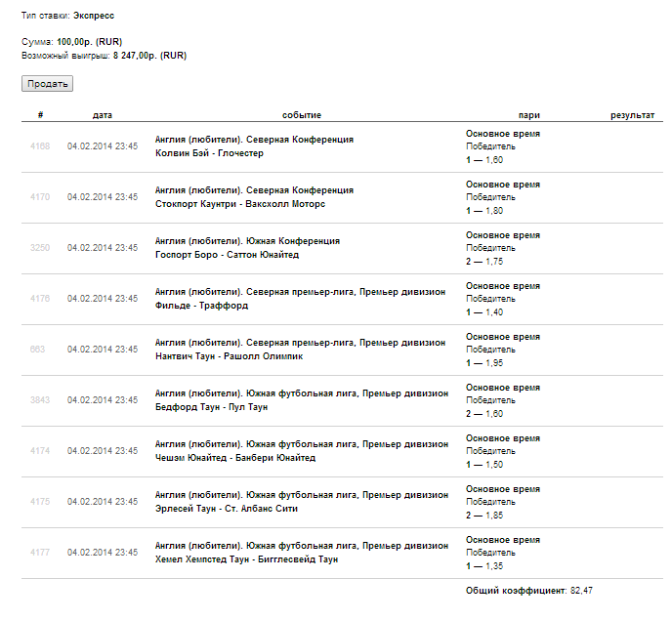The height and width of the screenshot is (620, 672).
Task: Click the Госпорт Боро - Саттон Юнайтед event
Action: 227,255
